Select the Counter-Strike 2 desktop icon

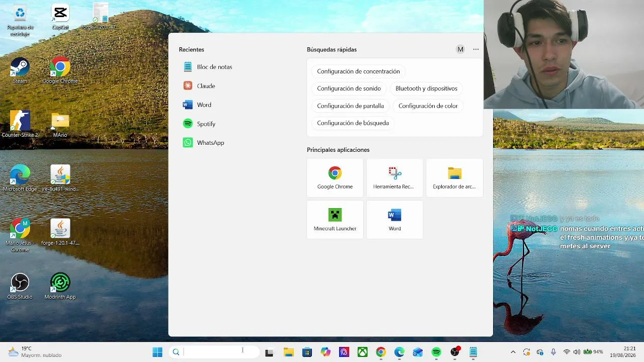(20, 124)
